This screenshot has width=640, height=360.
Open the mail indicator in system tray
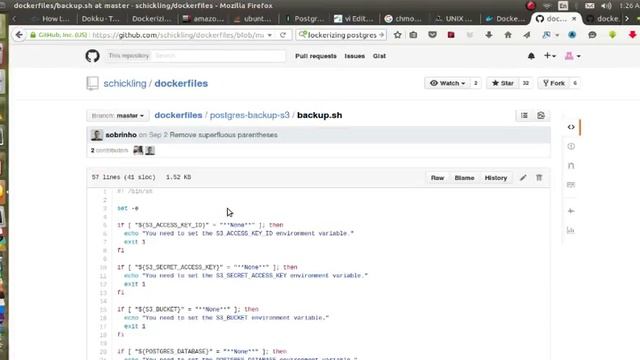(x=589, y=6)
